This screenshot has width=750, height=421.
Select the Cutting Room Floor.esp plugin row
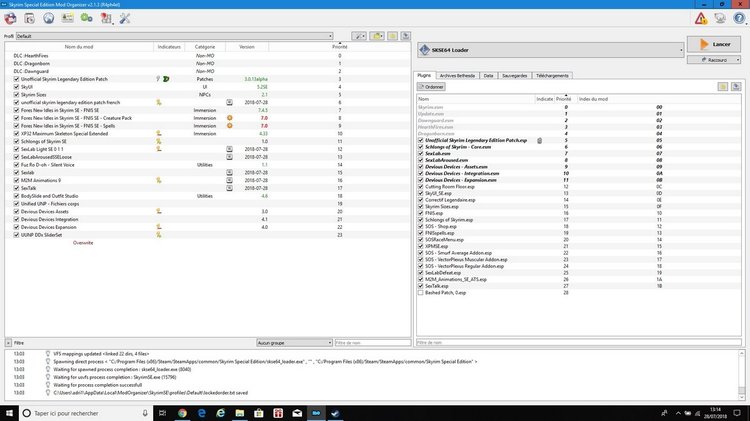click(x=579, y=187)
